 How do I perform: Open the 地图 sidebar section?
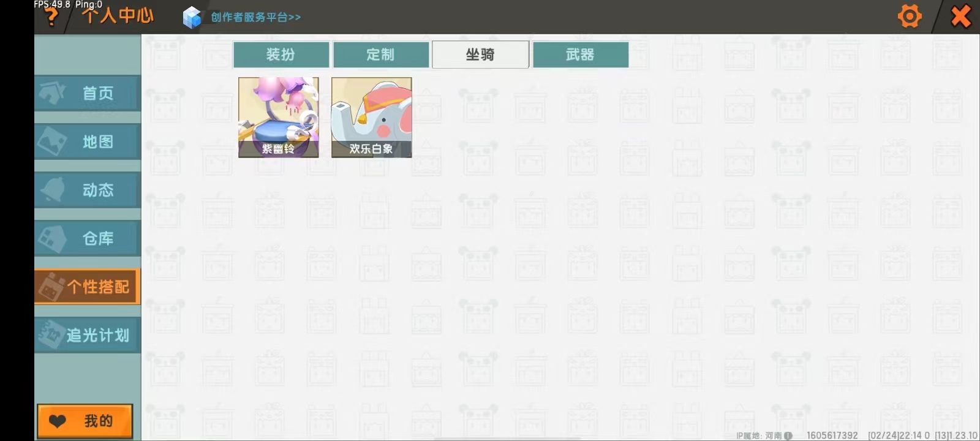(88, 141)
